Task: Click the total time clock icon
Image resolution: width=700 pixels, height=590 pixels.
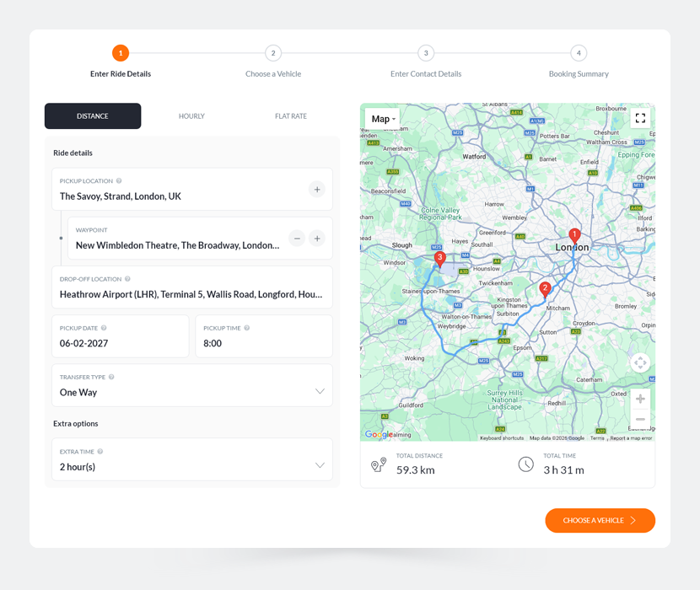Action: (x=526, y=464)
